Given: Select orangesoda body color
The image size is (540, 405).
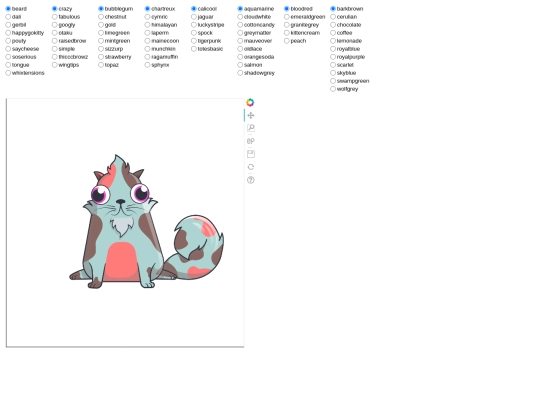Looking at the screenshot, I should [240, 57].
